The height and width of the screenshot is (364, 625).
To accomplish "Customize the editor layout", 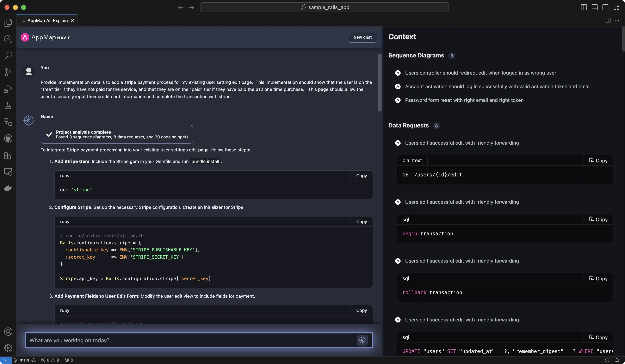I will point(616,7).
